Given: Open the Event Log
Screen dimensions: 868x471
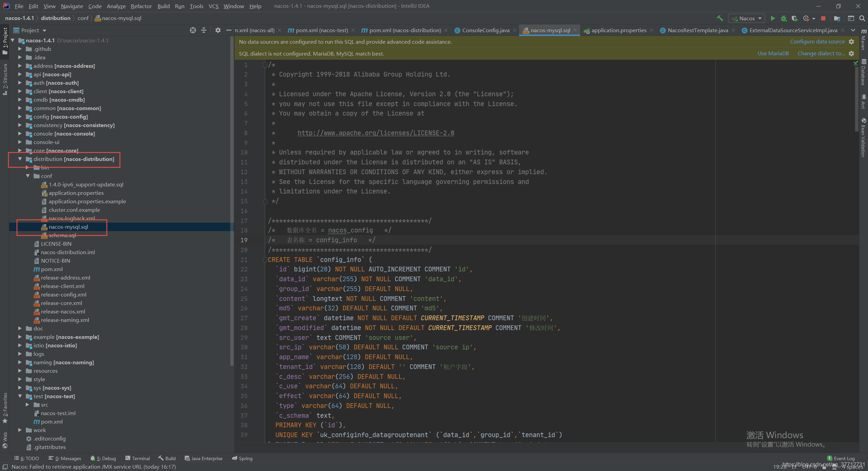Looking at the screenshot, I should coord(841,458).
